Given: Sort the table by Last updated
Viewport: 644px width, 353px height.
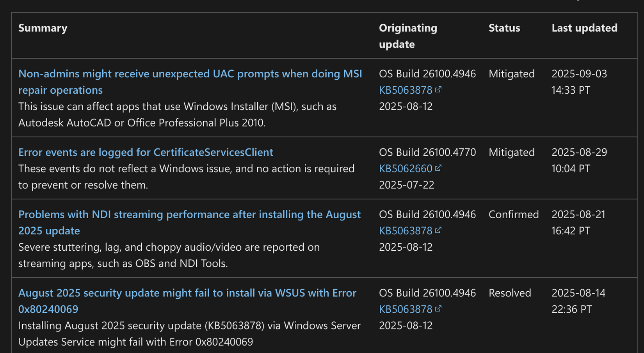Looking at the screenshot, I should 584,28.
